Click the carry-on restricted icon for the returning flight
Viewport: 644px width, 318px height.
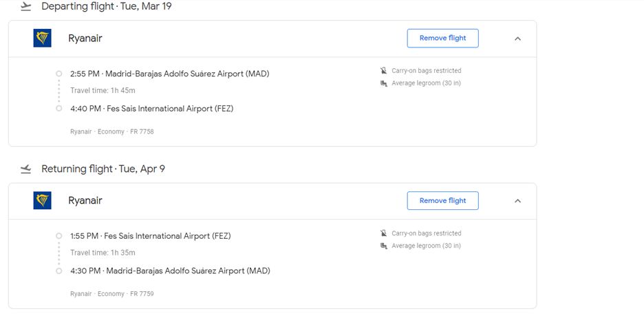point(384,233)
